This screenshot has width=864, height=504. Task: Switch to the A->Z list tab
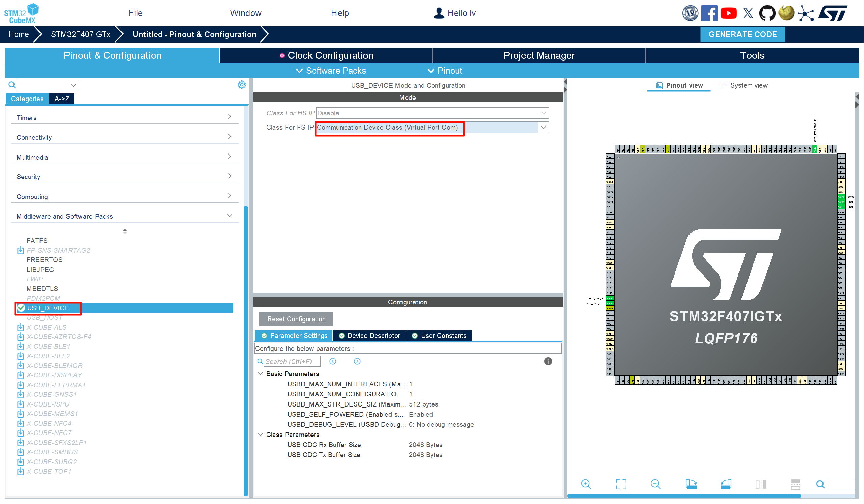pos(62,99)
